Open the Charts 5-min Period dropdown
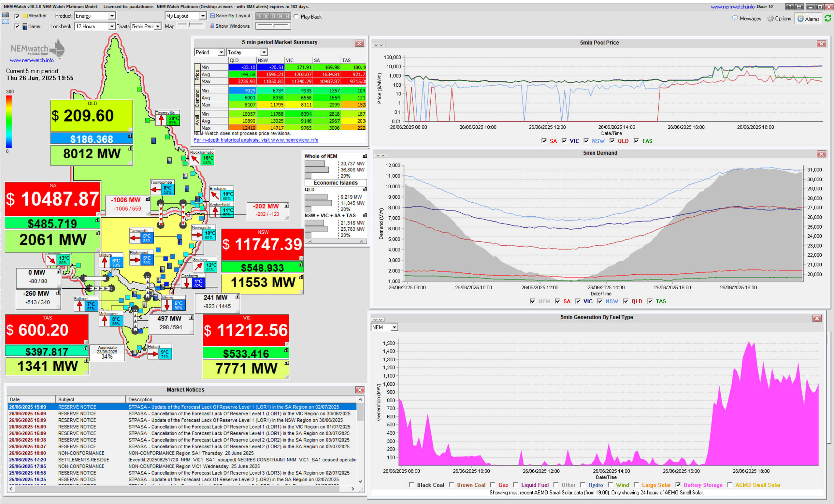The image size is (834, 504). point(146,26)
